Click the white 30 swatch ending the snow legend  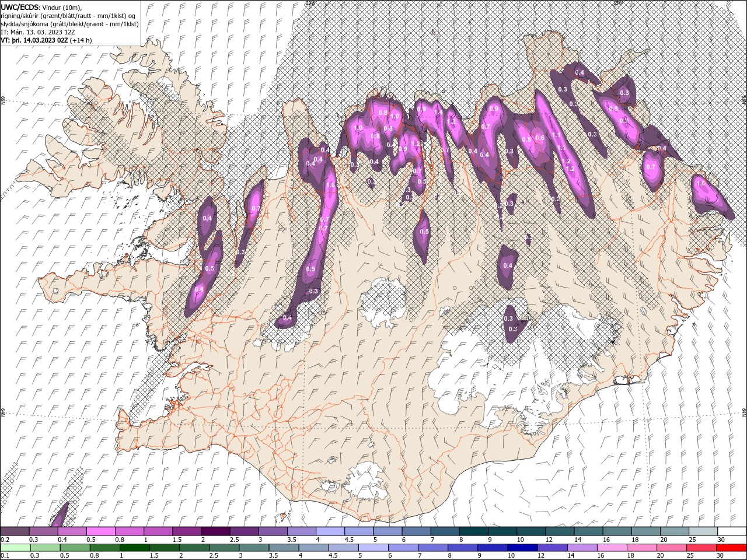pos(731,531)
